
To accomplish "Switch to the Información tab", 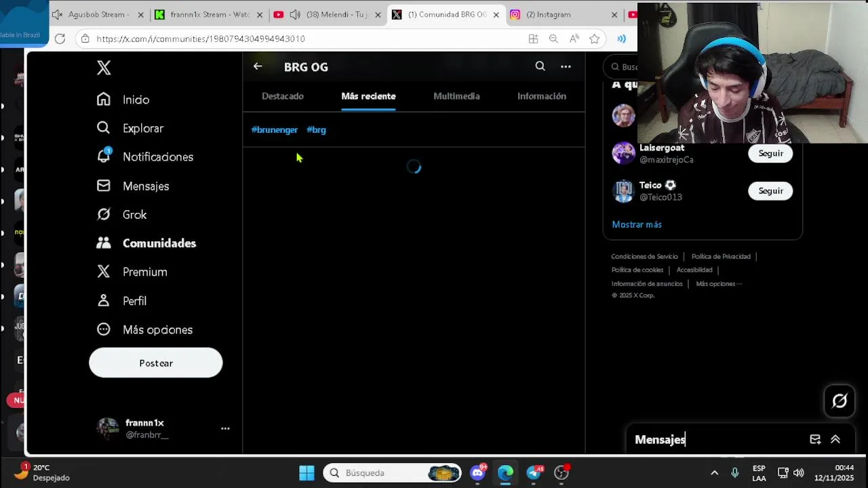I will tap(542, 96).
